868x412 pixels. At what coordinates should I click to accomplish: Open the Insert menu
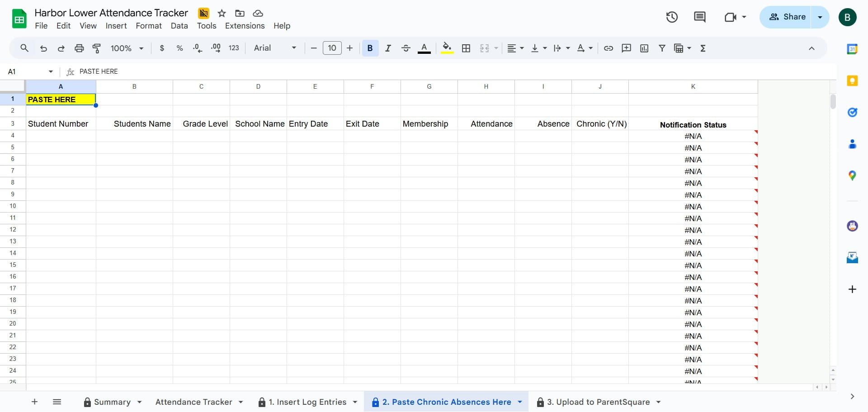(x=116, y=26)
